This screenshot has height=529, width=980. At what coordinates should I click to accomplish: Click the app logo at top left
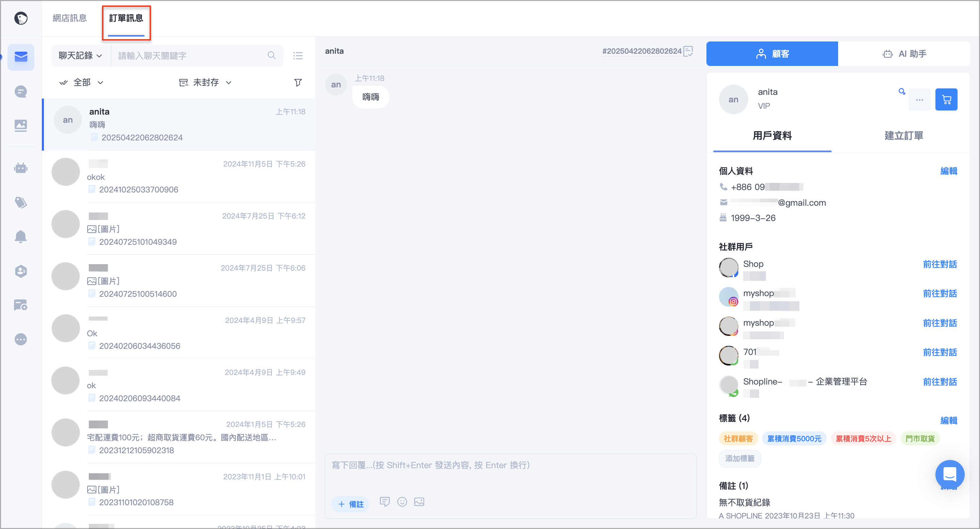pos(21,18)
